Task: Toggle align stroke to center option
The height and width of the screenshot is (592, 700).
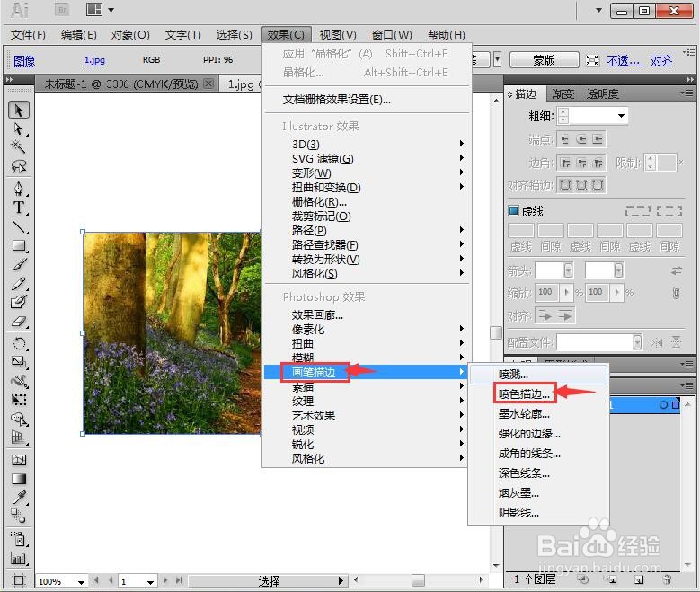Action: (565, 185)
